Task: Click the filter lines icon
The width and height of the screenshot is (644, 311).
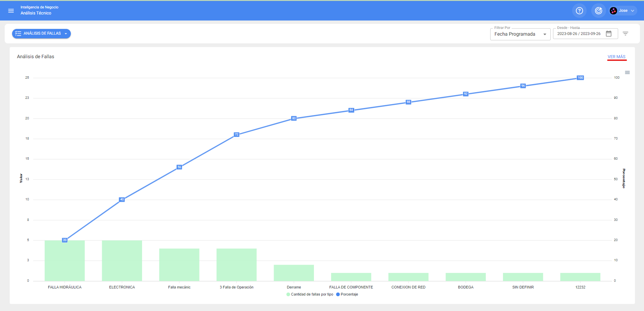Action: [626, 34]
